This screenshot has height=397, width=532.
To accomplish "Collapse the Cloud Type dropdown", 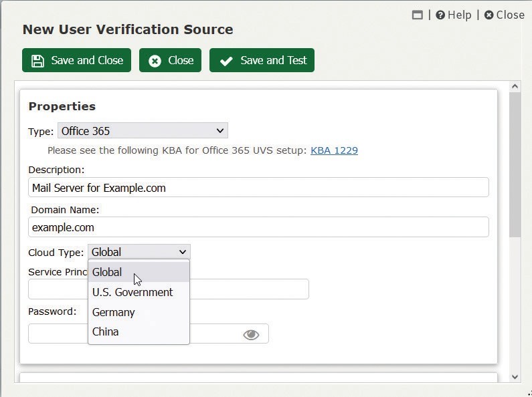I will [x=139, y=252].
